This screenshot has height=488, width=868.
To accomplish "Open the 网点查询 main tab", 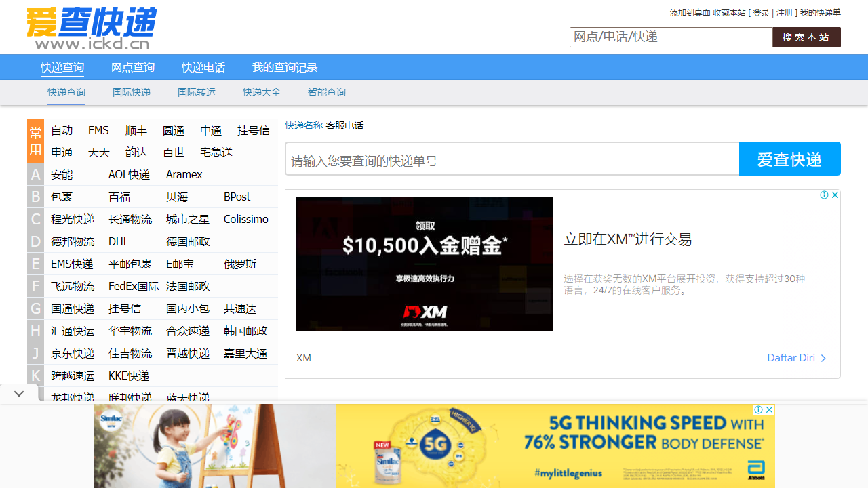I will point(133,67).
